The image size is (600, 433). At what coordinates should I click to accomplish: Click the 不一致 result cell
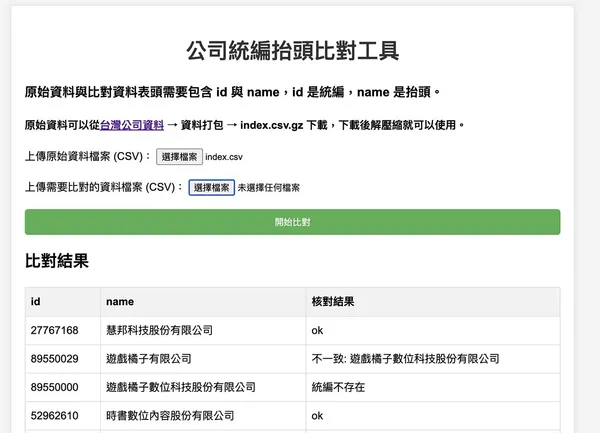[405, 358]
